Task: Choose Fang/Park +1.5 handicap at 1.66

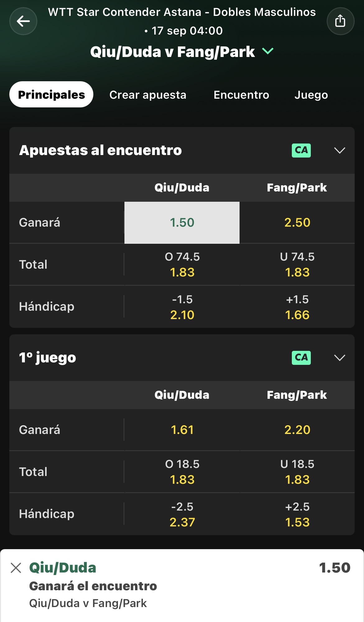Action: click(x=297, y=307)
